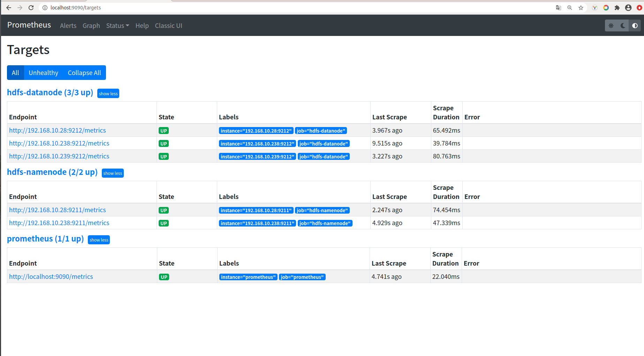Viewport: 644px width, 356px height.
Task: Open the Status dropdown menu
Action: pyautogui.click(x=118, y=25)
